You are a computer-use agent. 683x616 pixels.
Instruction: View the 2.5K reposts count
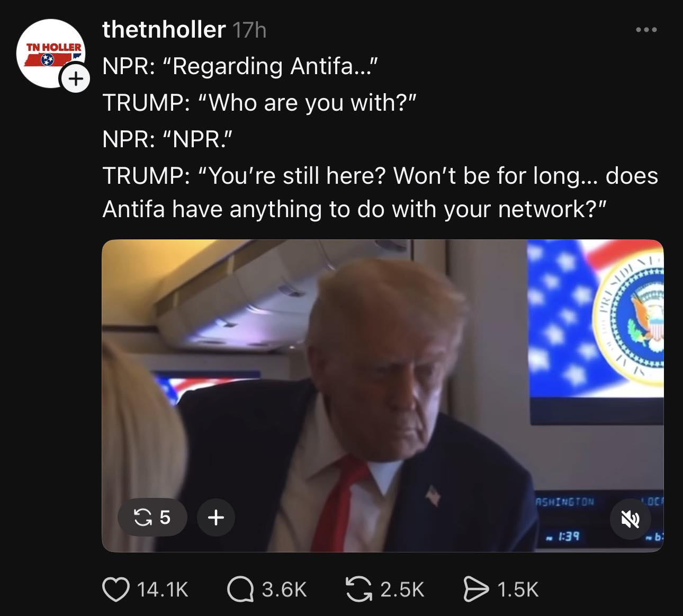402,590
